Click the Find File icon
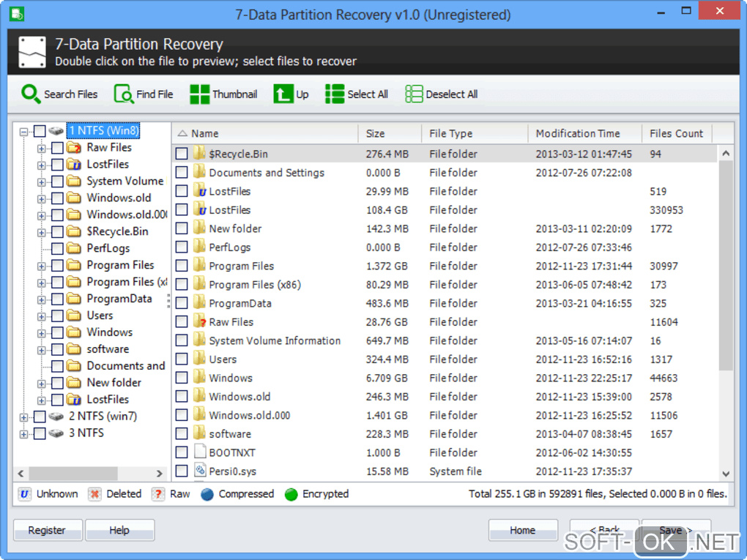The image size is (747, 560). point(123,94)
